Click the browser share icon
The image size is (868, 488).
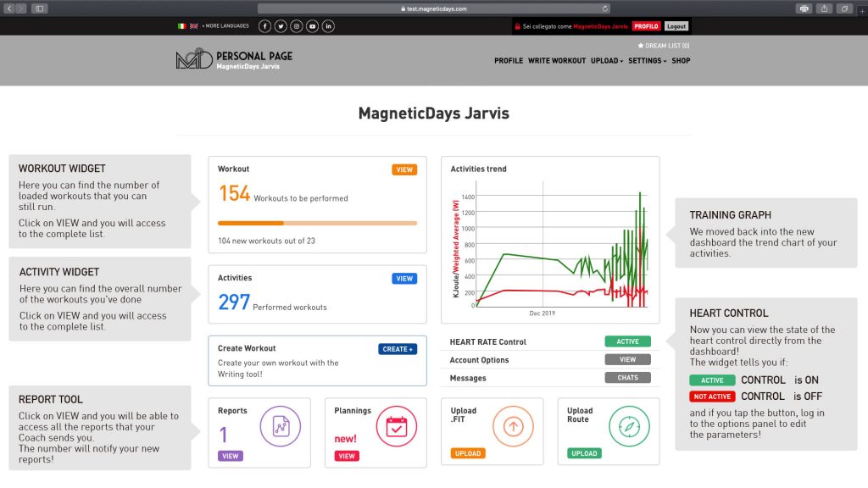point(824,8)
